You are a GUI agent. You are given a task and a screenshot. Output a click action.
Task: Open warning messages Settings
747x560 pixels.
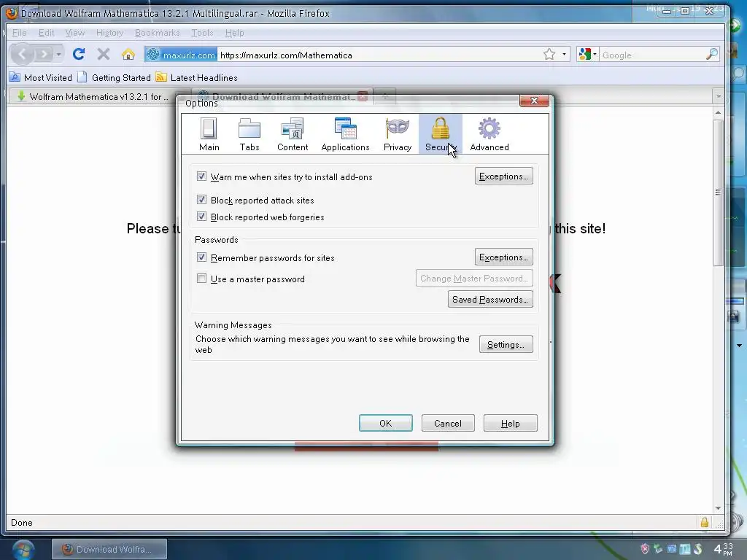[506, 344]
